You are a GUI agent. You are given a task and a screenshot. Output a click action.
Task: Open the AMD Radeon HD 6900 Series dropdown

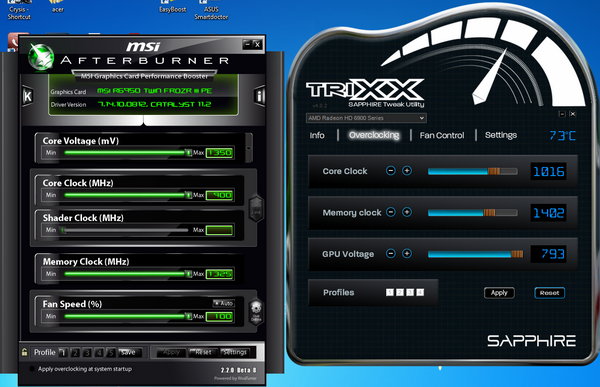click(x=366, y=118)
